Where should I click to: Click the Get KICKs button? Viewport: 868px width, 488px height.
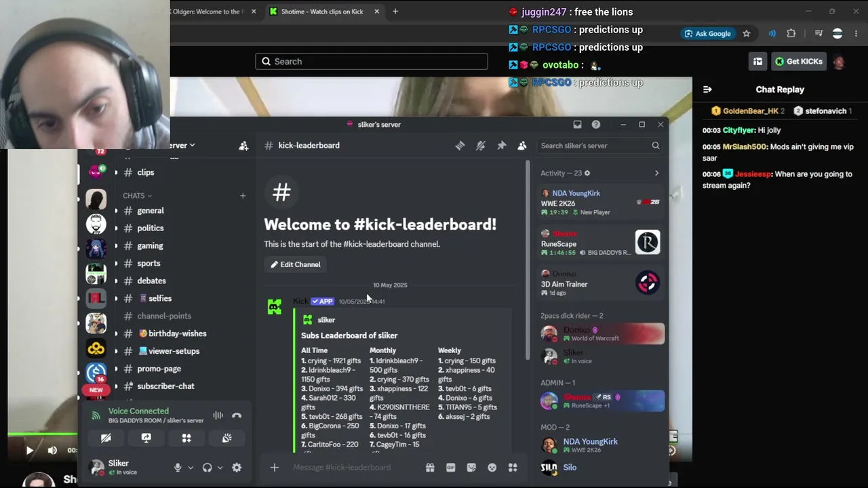tap(799, 62)
